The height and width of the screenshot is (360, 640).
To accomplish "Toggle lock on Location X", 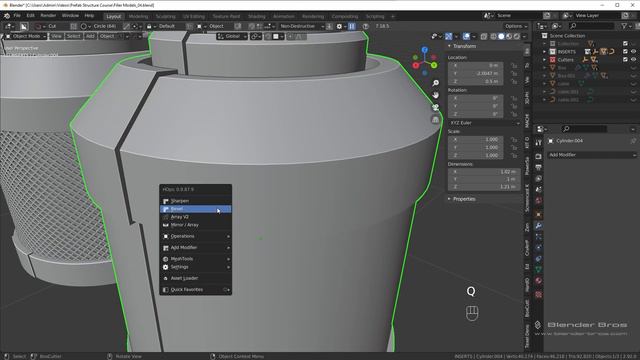I will [514, 66].
